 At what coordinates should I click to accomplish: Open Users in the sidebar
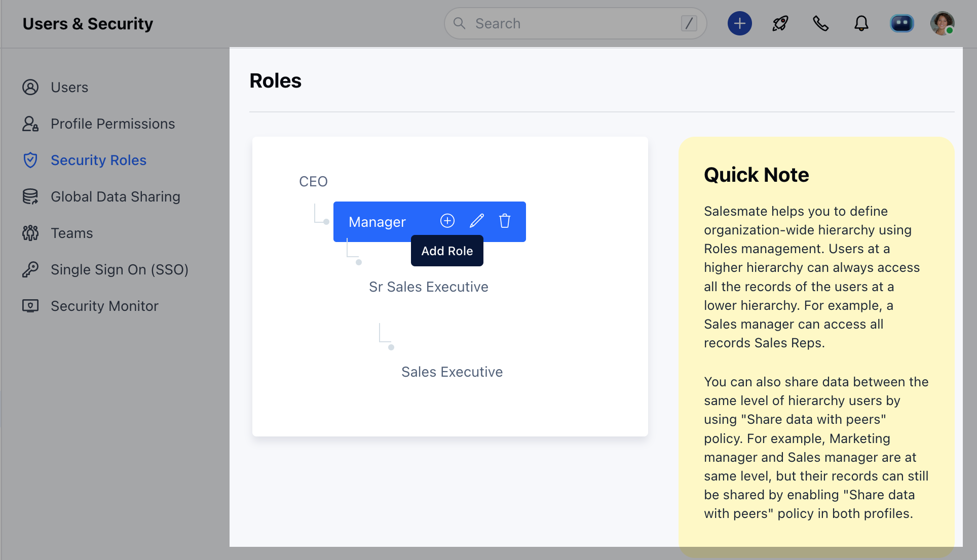(x=69, y=87)
